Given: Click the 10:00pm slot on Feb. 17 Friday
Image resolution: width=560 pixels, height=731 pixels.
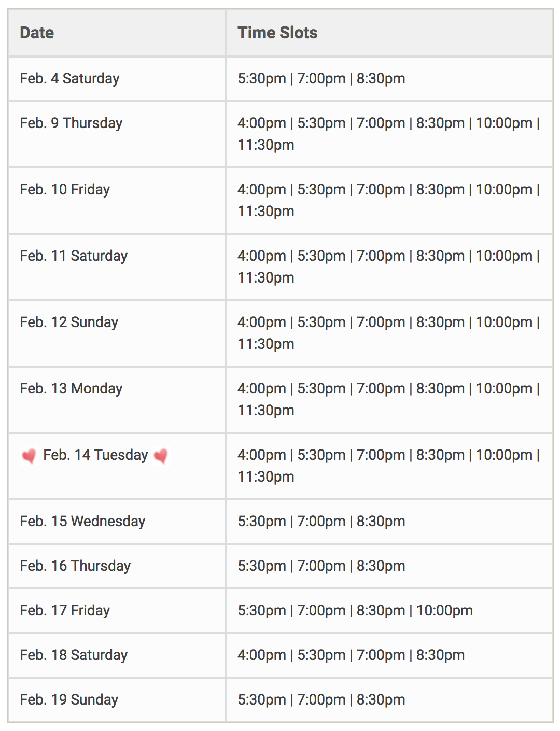Looking at the screenshot, I should (x=444, y=610).
